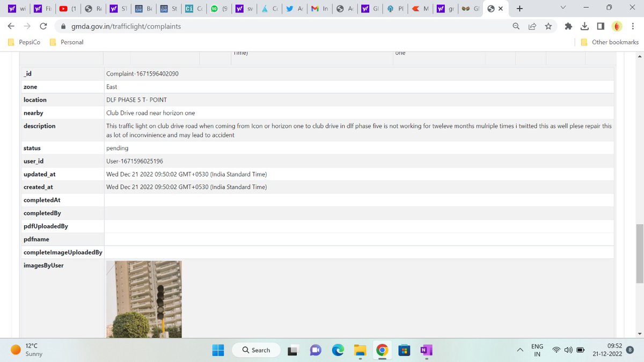This screenshot has width=644, height=362.
Task: View site info padlock icon
Action: [x=63, y=26]
